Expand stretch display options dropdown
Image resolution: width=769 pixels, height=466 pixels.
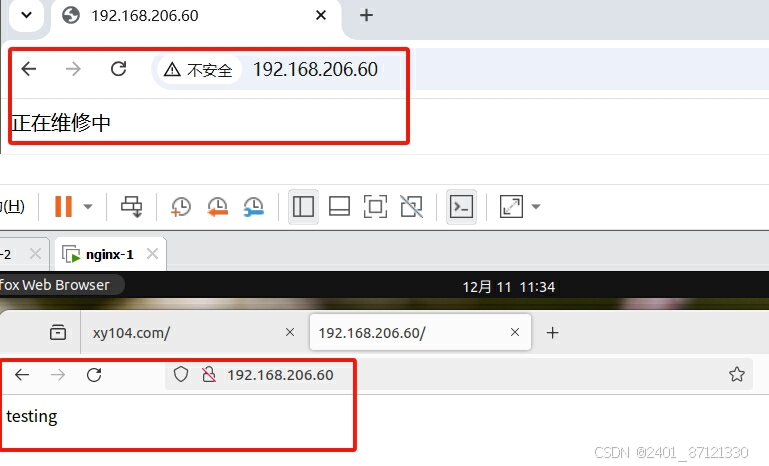pyautogui.click(x=536, y=207)
